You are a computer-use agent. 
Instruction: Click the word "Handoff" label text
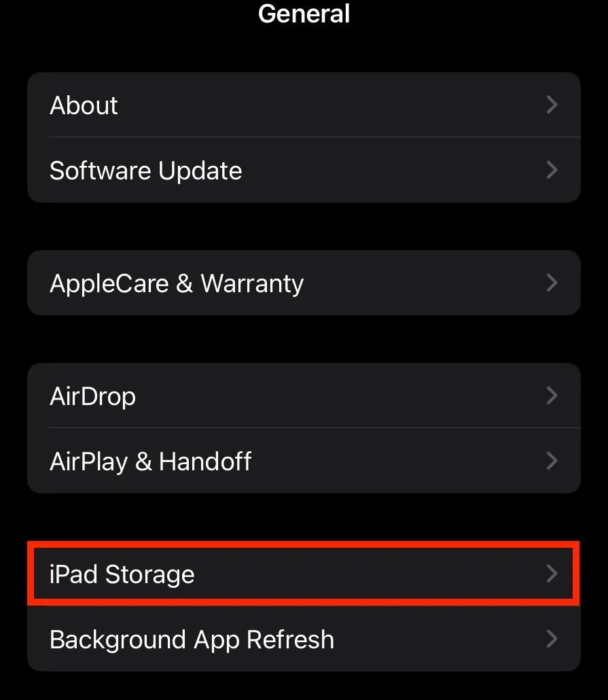coord(205,461)
